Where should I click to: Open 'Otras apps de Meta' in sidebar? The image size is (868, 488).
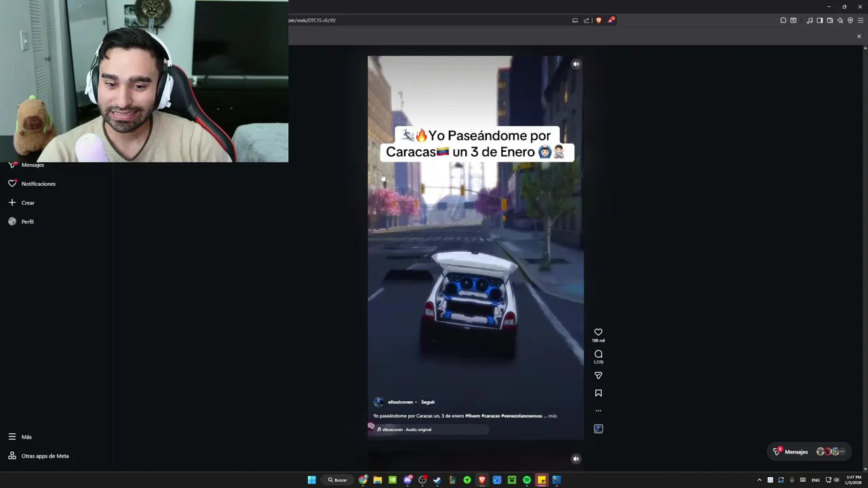click(x=39, y=456)
